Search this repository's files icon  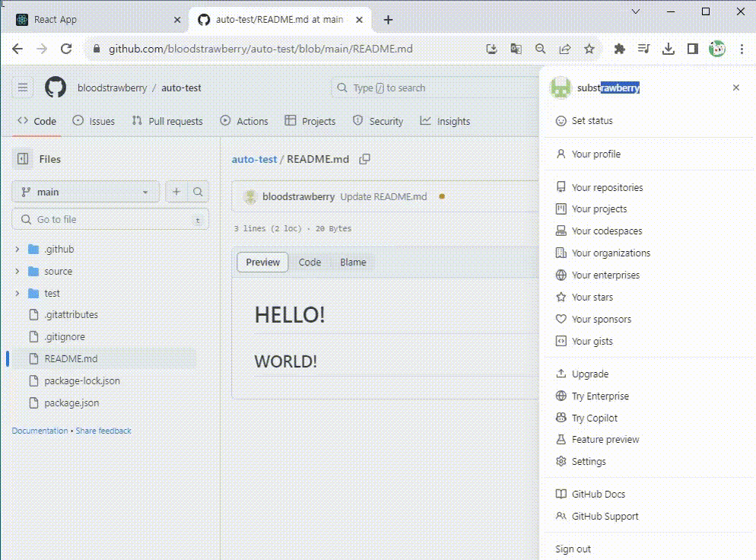click(x=199, y=192)
